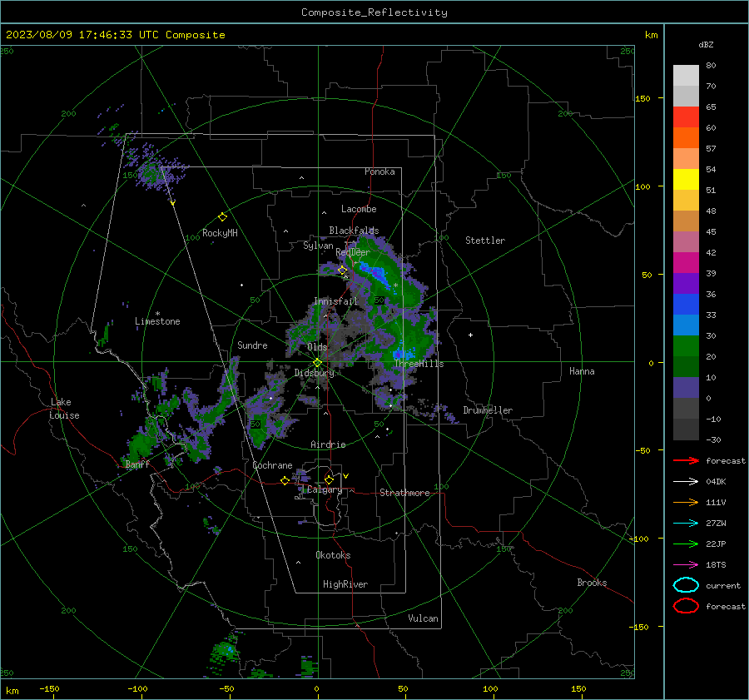The height and width of the screenshot is (700, 749).
Task: Click the Hanna city label
Action: click(582, 371)
